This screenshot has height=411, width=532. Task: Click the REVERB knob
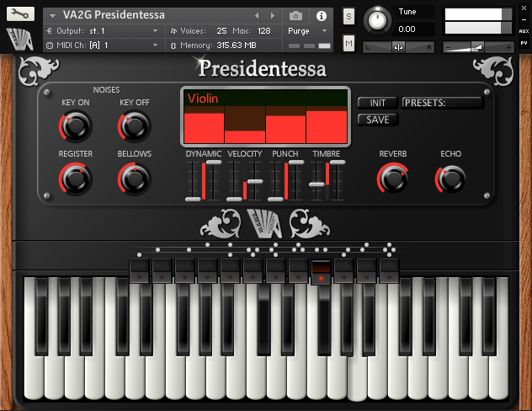392,178
